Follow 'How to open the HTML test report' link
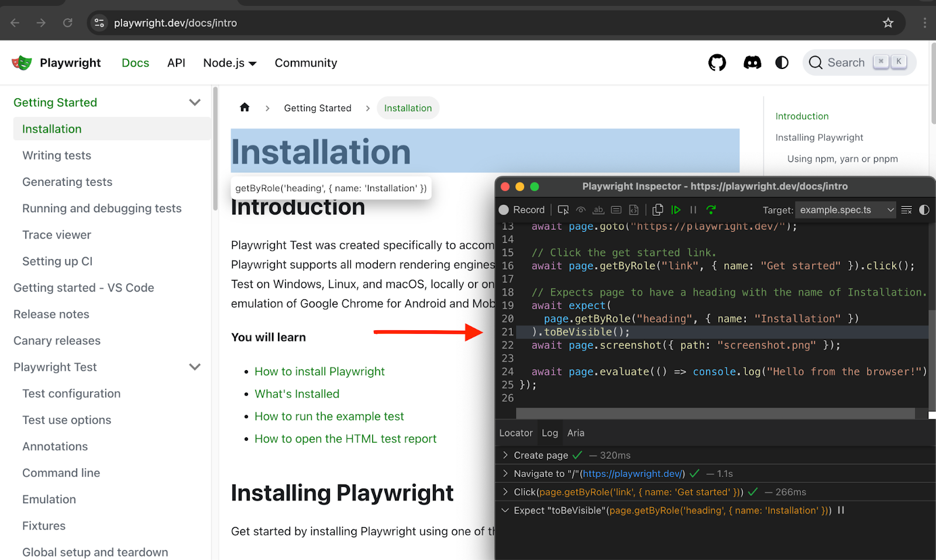 (x=345, y=439)
